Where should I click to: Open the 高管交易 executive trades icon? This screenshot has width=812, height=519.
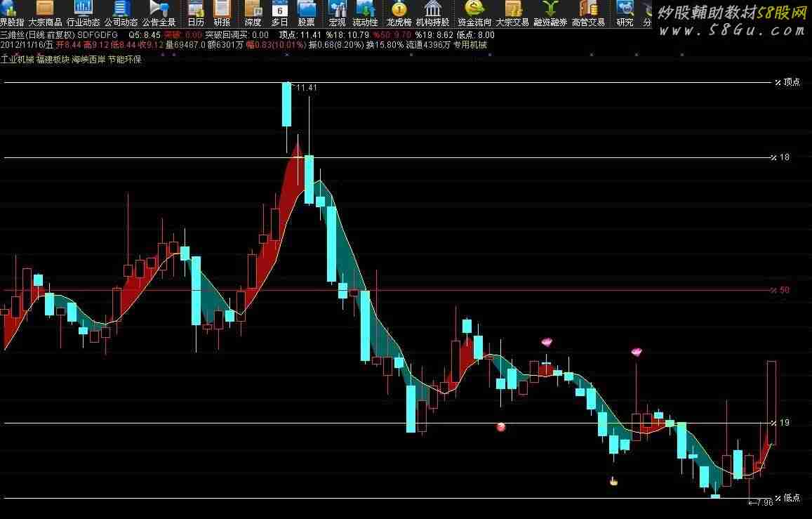588,13
